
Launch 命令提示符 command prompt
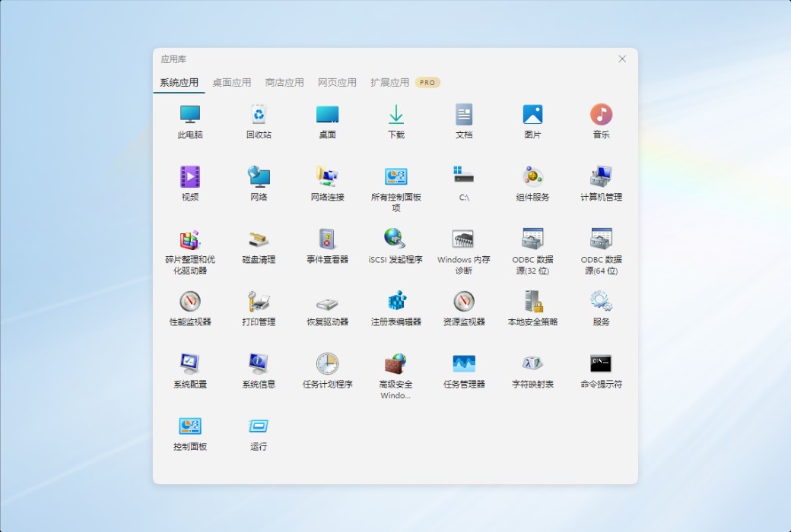[602, 364]
